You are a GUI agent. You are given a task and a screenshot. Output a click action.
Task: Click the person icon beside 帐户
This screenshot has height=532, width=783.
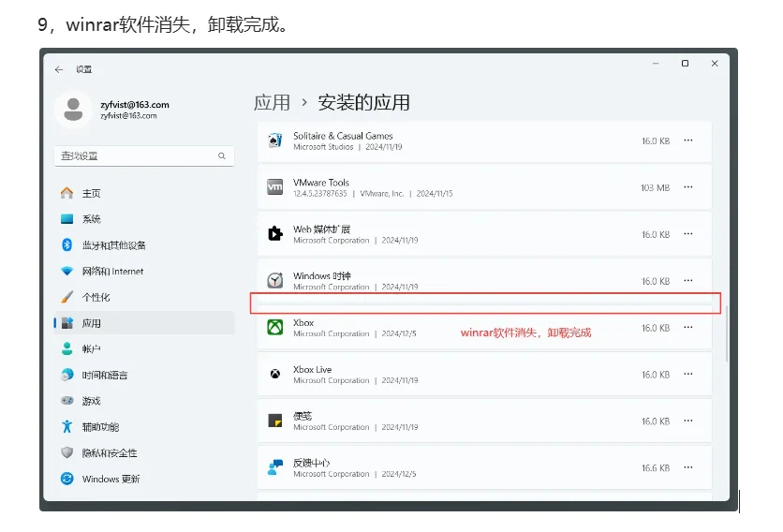click(x=66, y=348)
